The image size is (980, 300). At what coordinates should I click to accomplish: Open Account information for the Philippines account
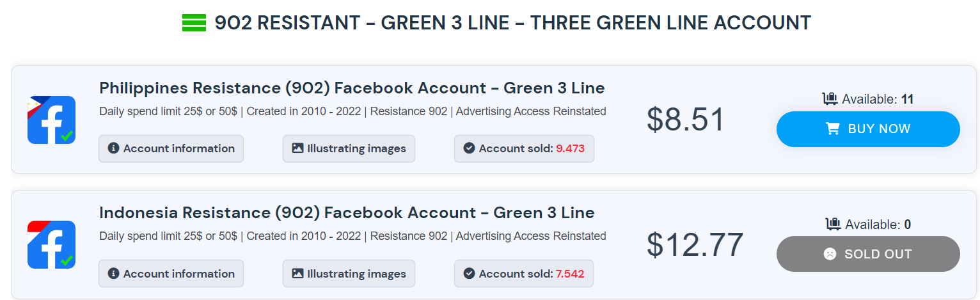(x=171, y=148)
